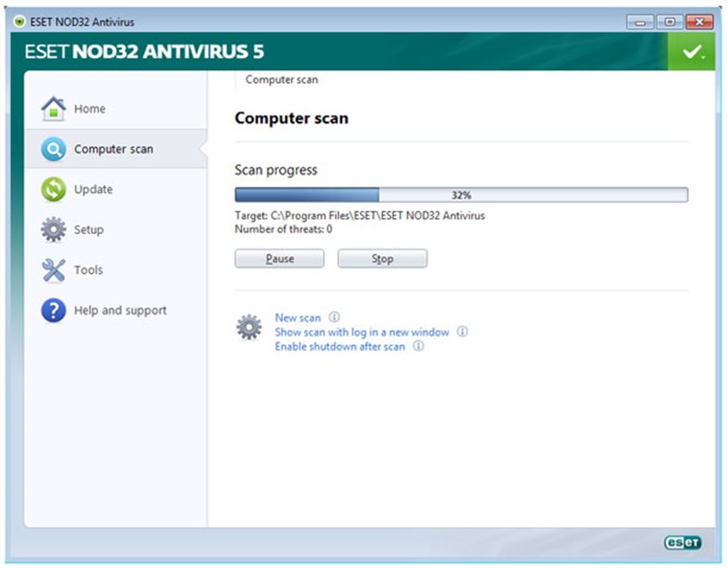Viewport: 728px width, 568px height.
Task: Select Computer scan in the sidebar
Action: coord(116,149)
